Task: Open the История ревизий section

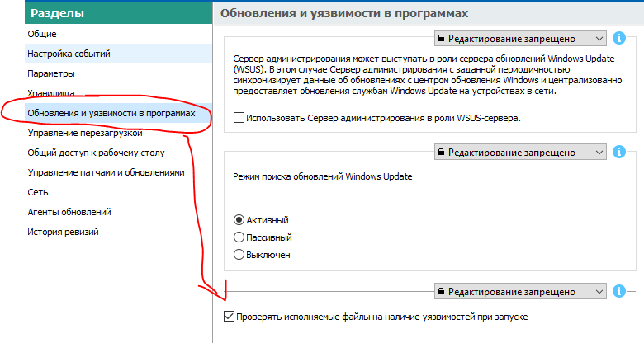Action: pos(118,232)
